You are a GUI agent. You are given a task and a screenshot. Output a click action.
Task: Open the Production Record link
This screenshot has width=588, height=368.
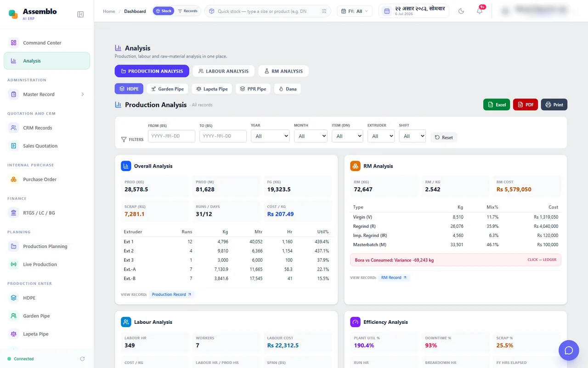(x=171, y=294)
